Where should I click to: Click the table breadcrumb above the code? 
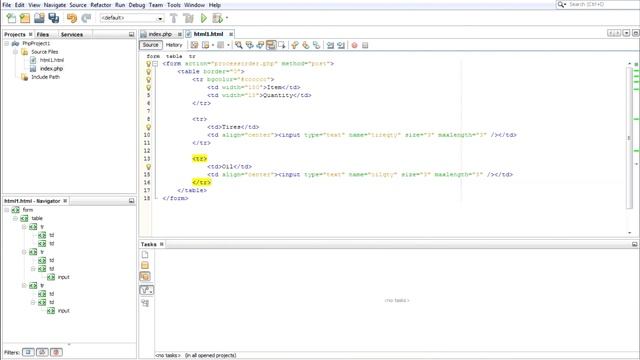tap(174, 56)
